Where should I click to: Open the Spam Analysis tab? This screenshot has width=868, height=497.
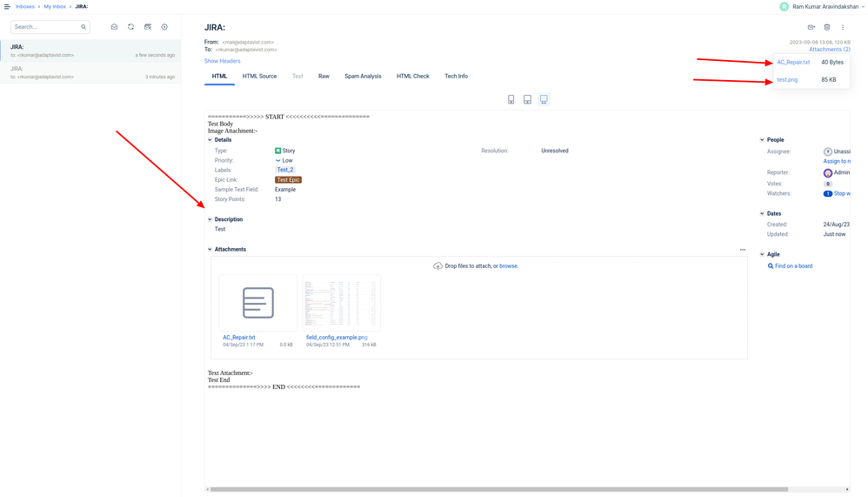[363, 77]
